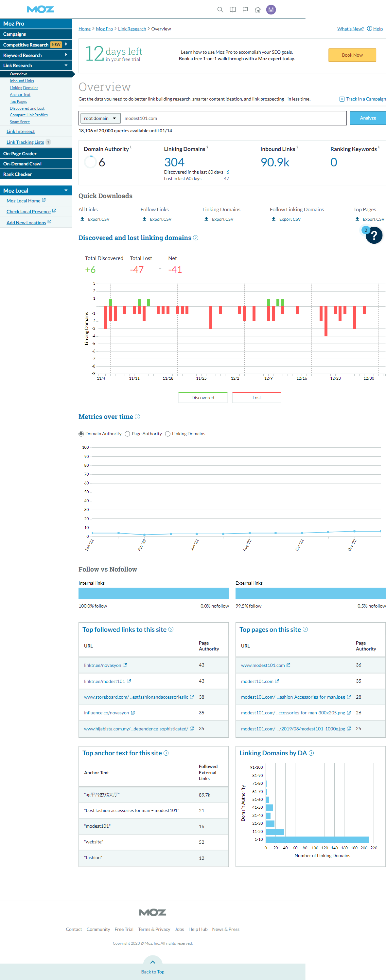Open modest101.com external link icon in Top pages

point(277,681)
